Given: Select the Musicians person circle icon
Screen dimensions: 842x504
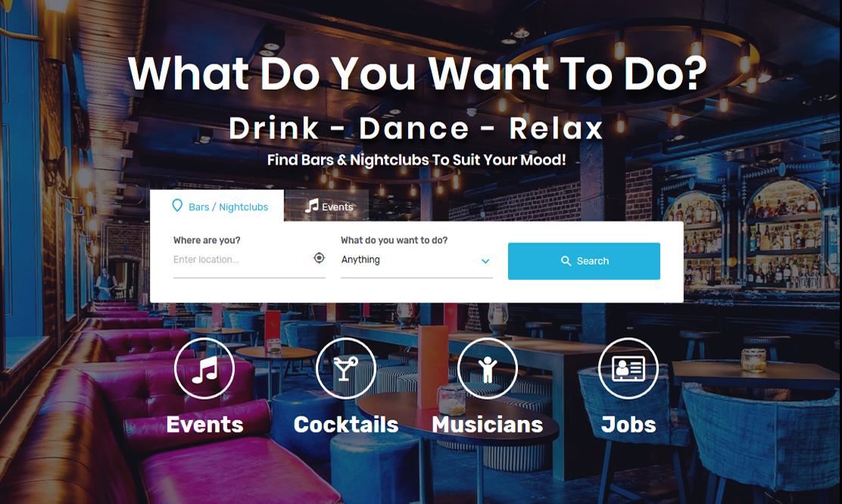Looking at the screenshot, I should tap(487, 369).
